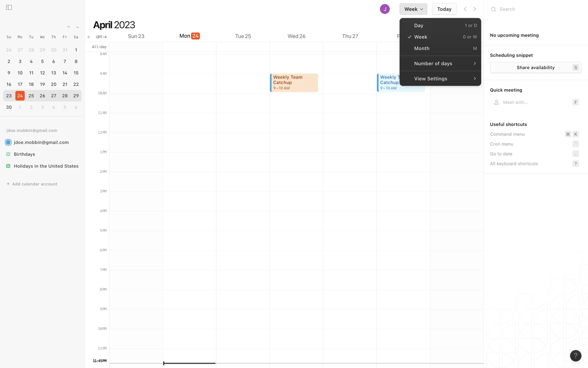
Task: Click the Today button
Action: 444,9
